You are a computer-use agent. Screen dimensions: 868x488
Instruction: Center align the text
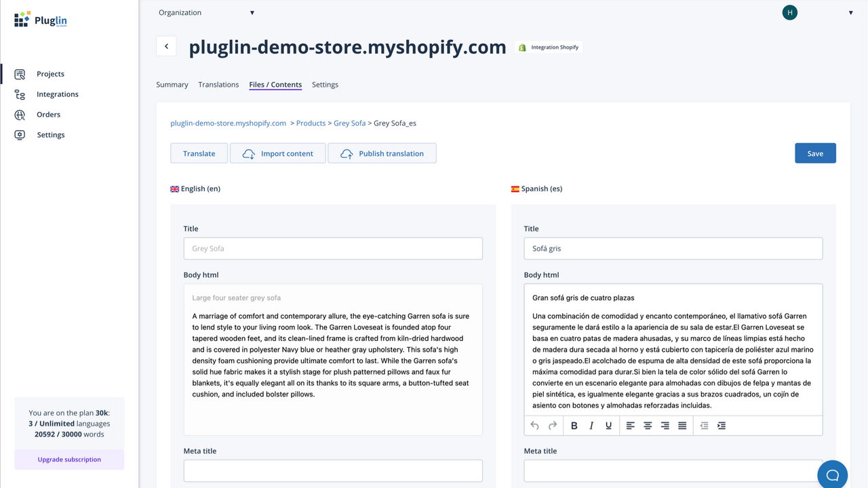(648, 426)
